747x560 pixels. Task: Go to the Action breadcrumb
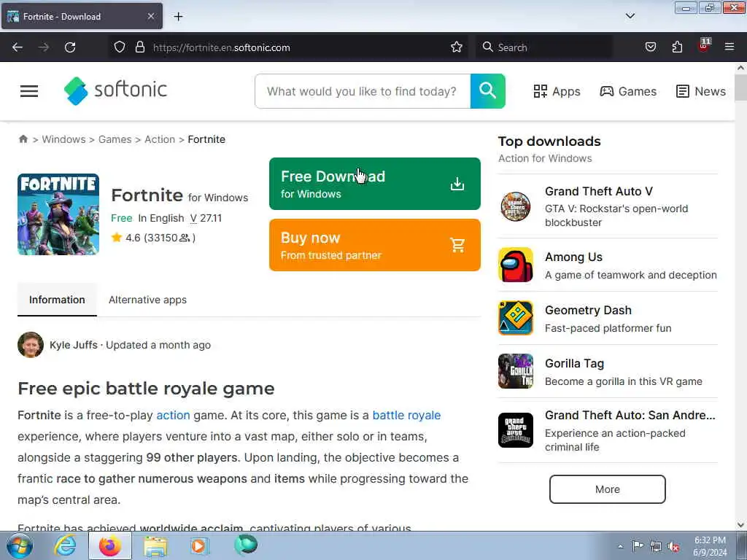pos(160,139)
